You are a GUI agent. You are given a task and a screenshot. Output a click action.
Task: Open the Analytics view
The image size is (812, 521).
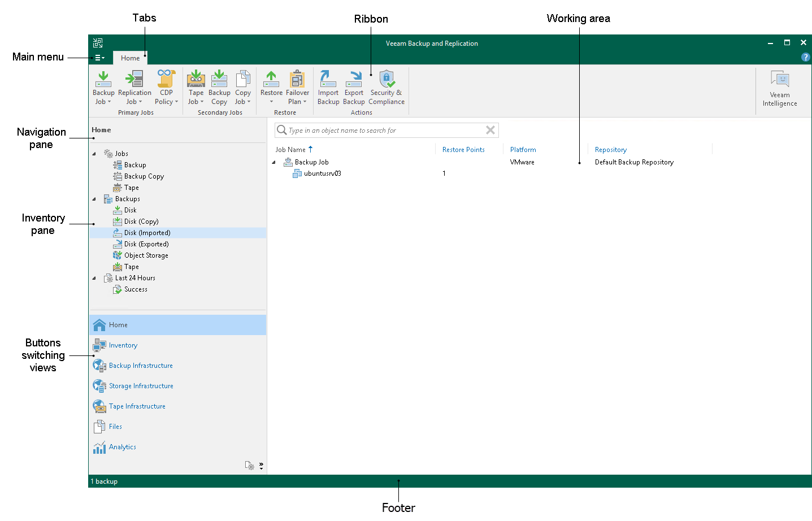[x=122, y=447]
